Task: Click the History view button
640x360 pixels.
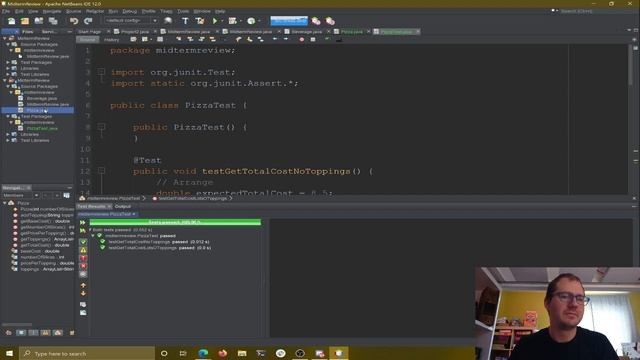Action: click(x=111, y=40)
